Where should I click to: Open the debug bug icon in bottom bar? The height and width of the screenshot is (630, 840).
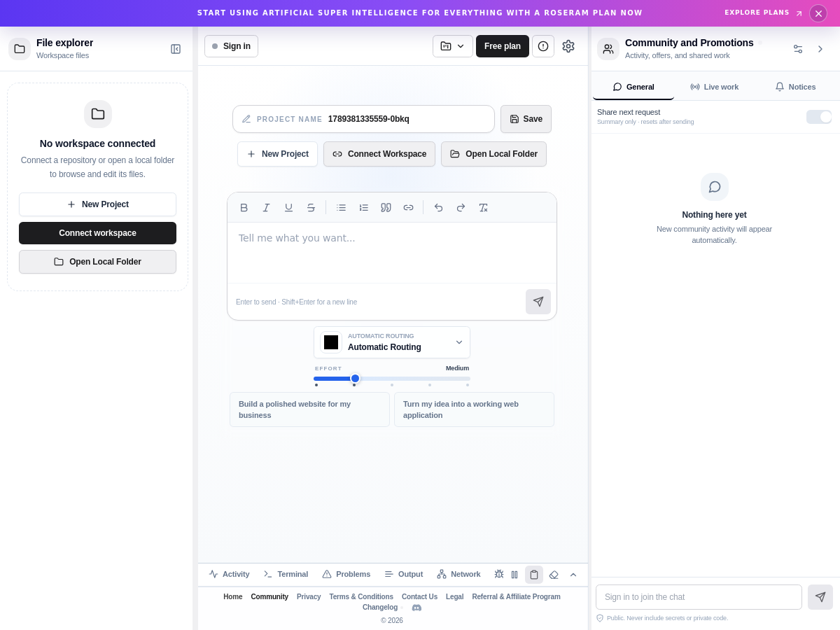(499, 574)
